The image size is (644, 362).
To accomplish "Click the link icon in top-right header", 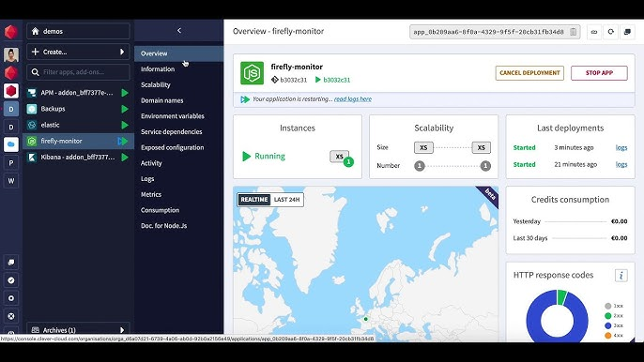I will coord(594,32).
